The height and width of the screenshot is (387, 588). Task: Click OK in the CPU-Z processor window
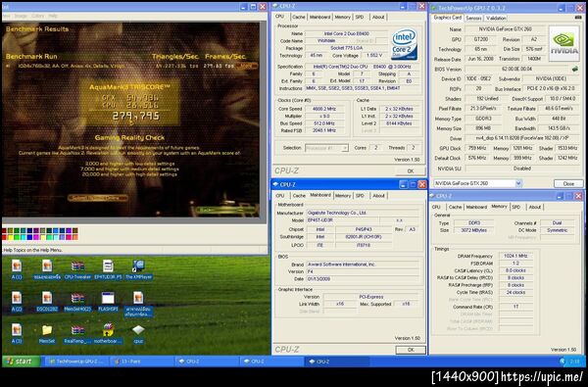pos(411,171)
